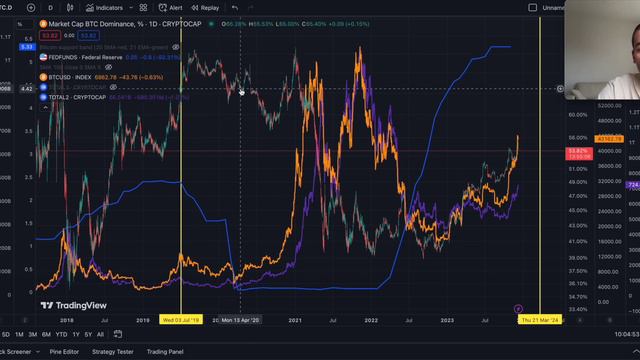Click the 10:04:53 clock timezone display
The image size is (640, 360).
pyautogui.click(x=627, y=334)
